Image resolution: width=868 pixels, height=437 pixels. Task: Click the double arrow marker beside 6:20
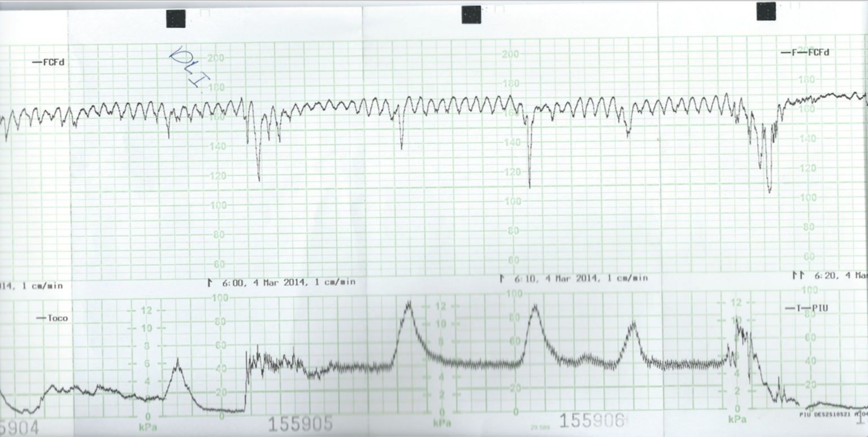(x=797, y=276)
